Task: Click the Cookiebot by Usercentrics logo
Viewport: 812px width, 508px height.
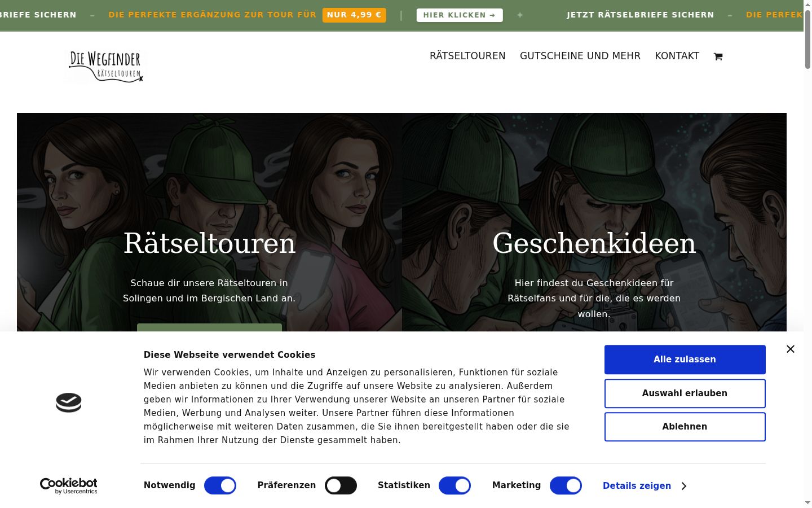Action: point(69,486)
